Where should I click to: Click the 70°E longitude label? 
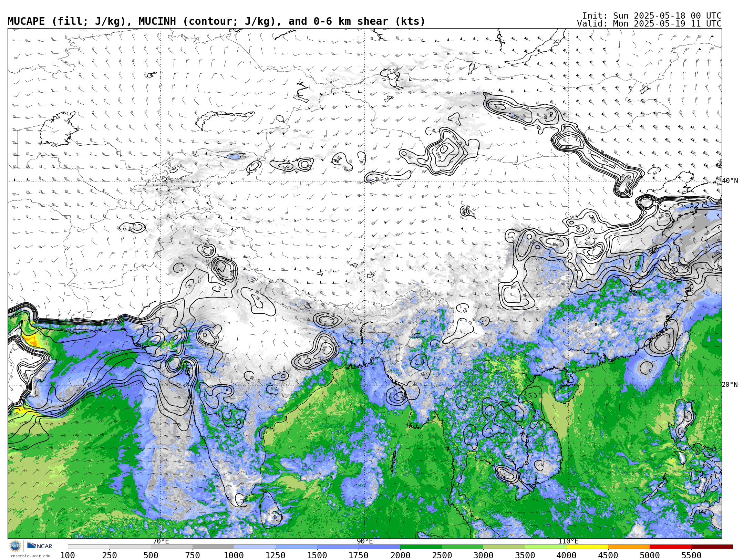pyautogui.click(x=161, y=541)
